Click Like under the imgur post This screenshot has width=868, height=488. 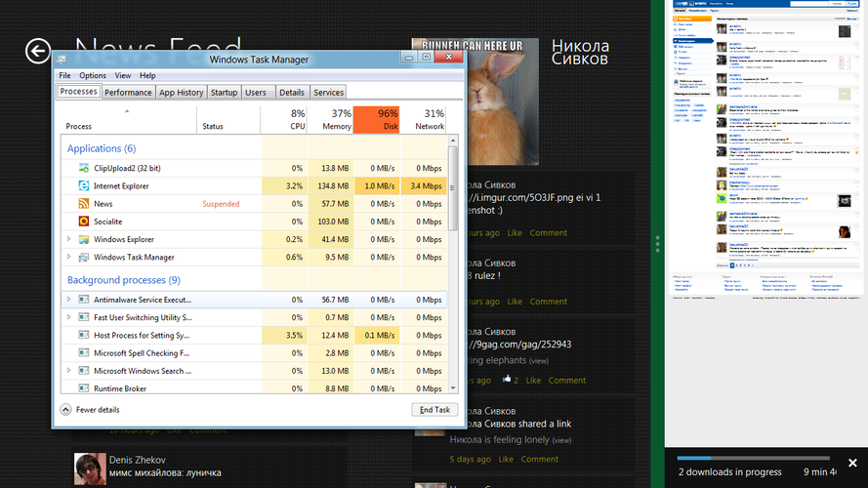(x=515, y=233)
